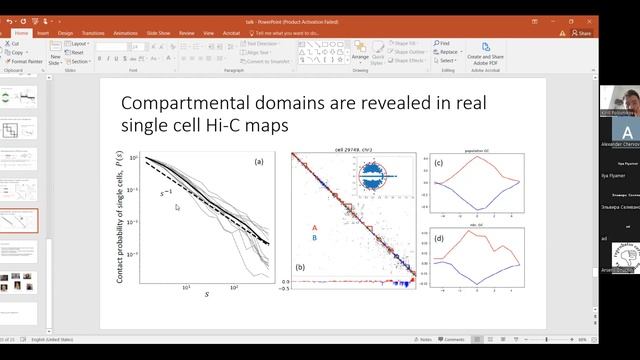The width and height of the screenshot is (640, 360).
Task: Toggle text Shadow formatting
Action: 125,59
